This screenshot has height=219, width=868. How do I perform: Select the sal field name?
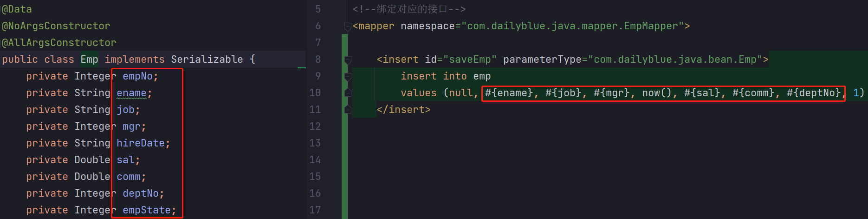tap(125, 160)
